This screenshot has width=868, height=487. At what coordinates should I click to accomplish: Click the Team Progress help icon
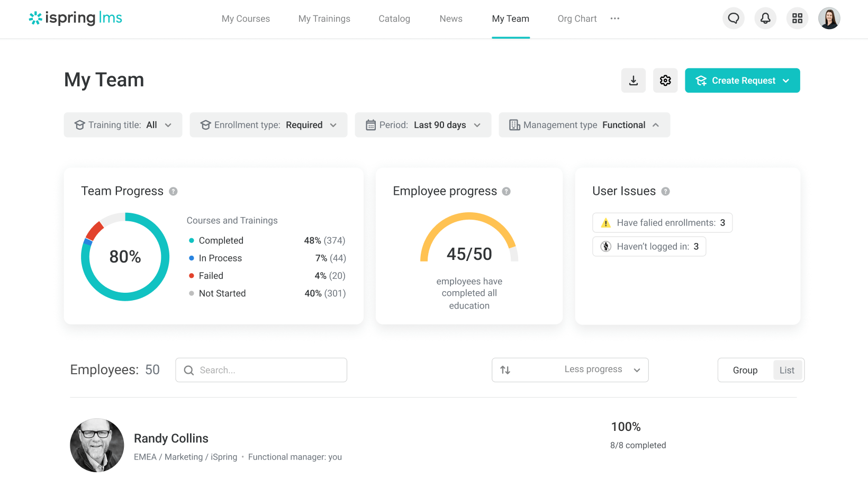(x=173, y=192)
